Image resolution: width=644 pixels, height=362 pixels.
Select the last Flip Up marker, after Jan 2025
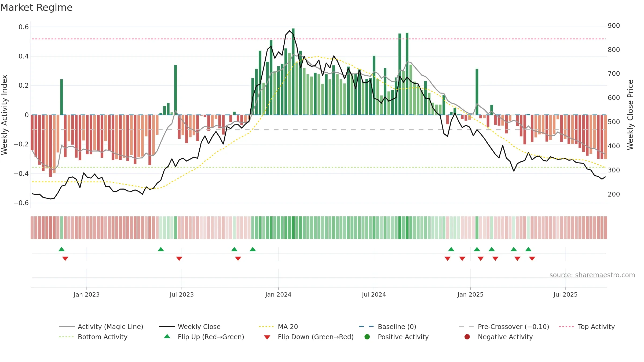pos(528,249)
